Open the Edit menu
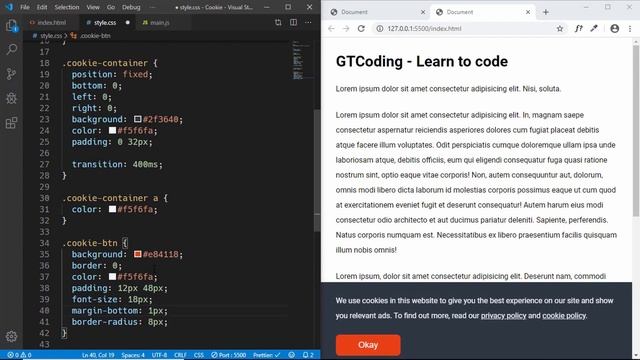Viewport: 640px width, 360px height. pyautogui.click(x=42, y=7)
